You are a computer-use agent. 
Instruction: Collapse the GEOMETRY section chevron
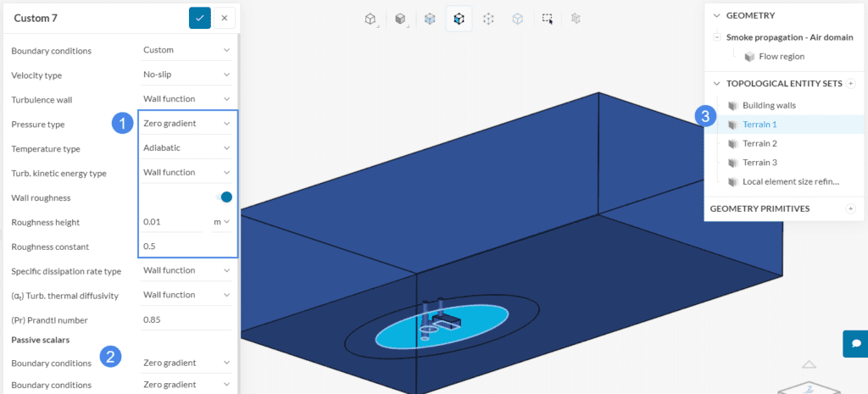(717, 15)
